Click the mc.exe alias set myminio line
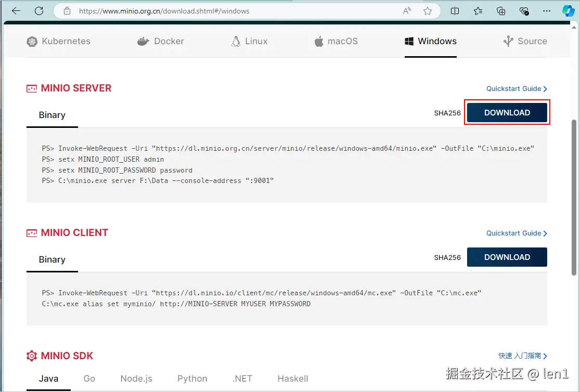This screenshot has width=580, height=392. coord(176,304)
